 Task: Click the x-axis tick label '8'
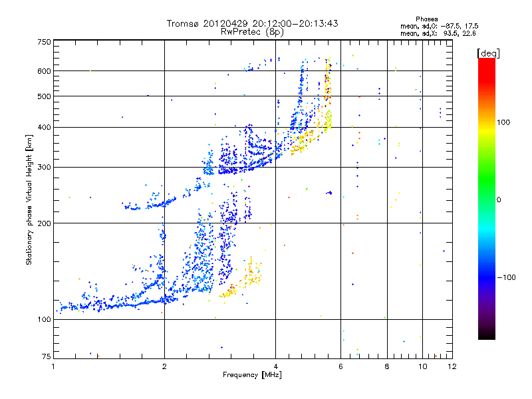pyautogui.click(x=387, y=366)
